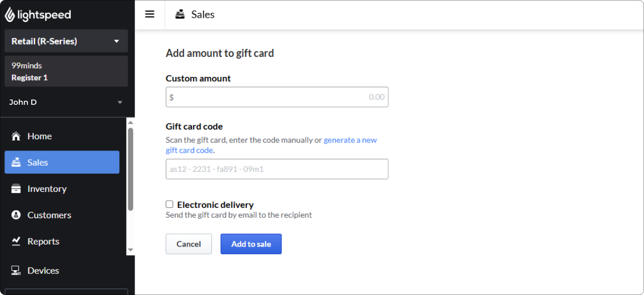
Task: Open Home via the house icon
Action: pos(16,136)
